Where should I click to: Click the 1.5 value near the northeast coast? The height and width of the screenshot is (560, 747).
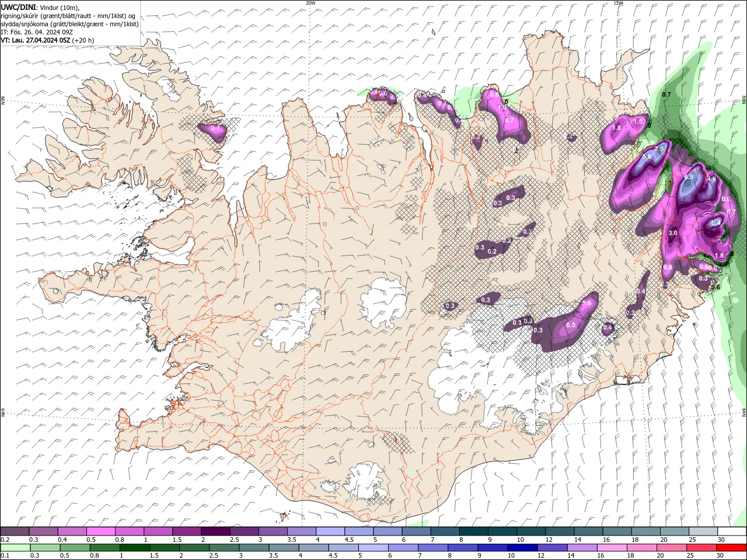[x=638, y=121]
